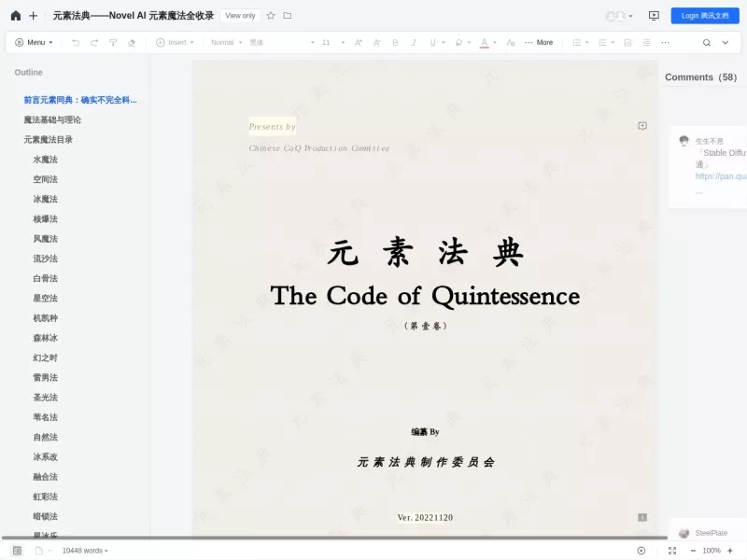Image resolution: width=747 pixels, height=560 pixels.
Task: Open the Menu dropdown
Action: (34, 42)
